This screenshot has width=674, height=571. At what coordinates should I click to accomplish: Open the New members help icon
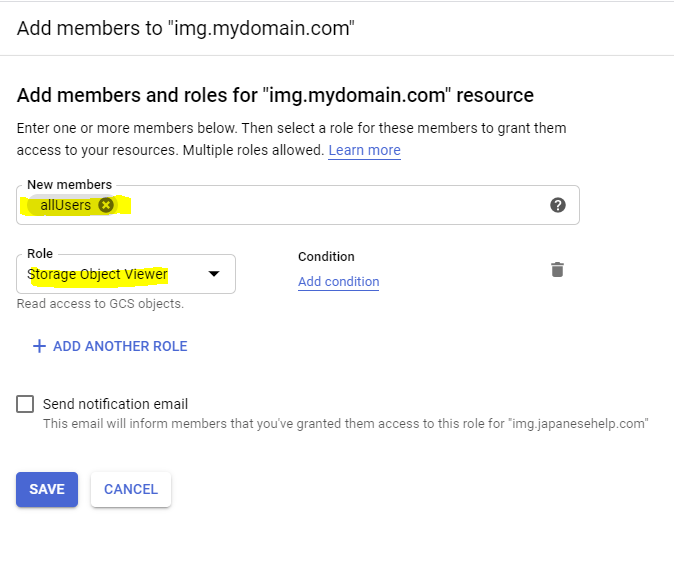[558, 205]
